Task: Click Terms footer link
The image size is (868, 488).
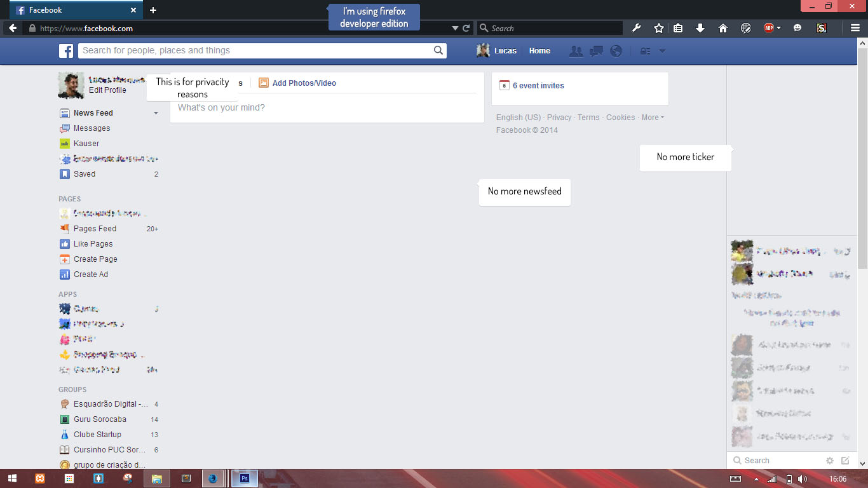Action: [x=588, y=118]
